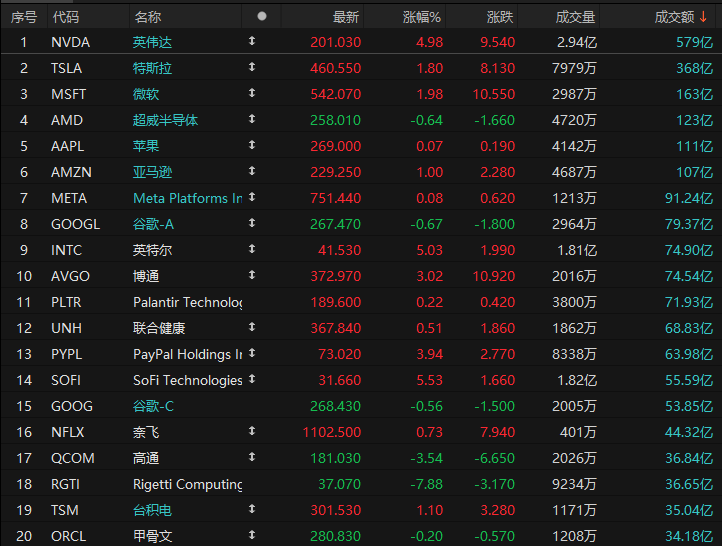
Task: Click the up-down marker icon in META row
Action: (252, 197)
